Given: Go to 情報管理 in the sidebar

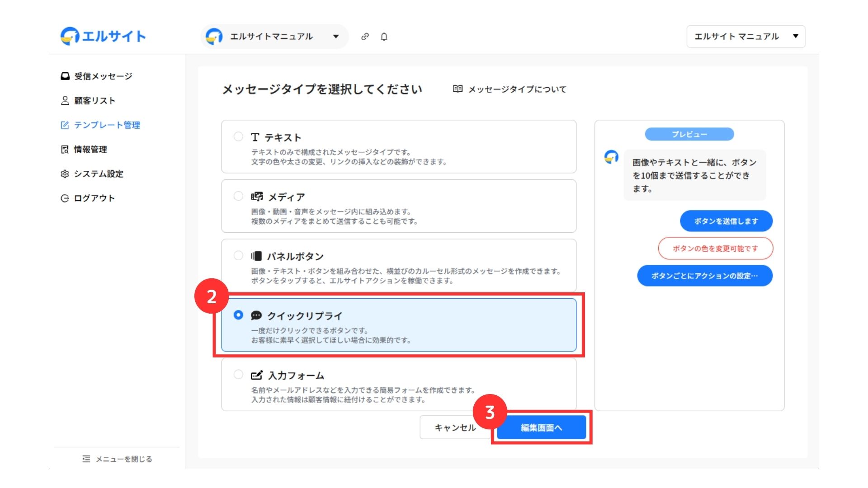Looking at the screenshot, I should click(x=90, y=150).
